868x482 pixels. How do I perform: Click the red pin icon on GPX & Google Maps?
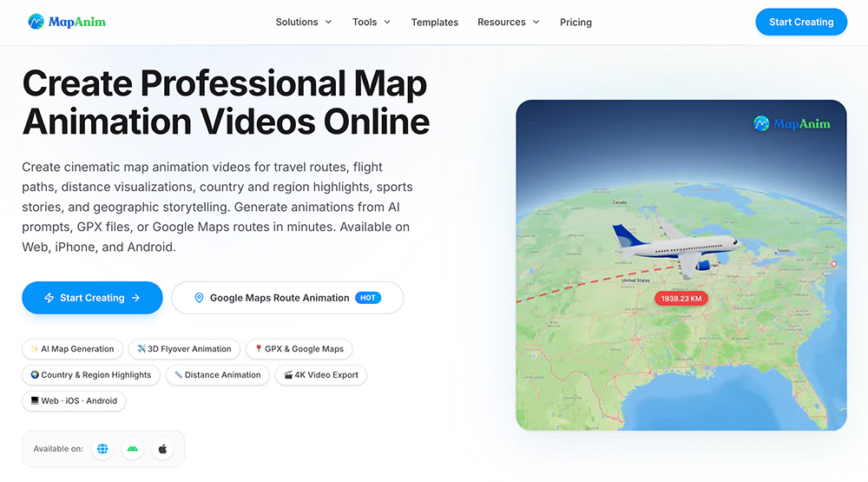pos(259,348)
